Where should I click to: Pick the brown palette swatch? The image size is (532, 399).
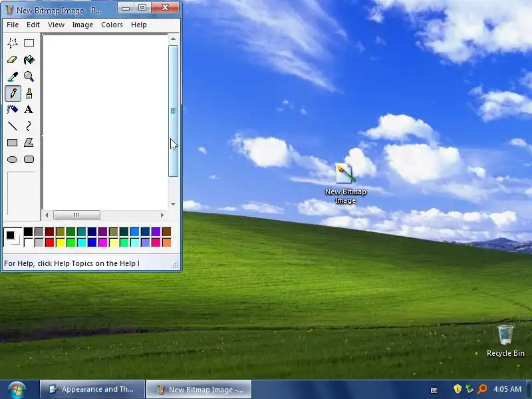coord(166,231)
